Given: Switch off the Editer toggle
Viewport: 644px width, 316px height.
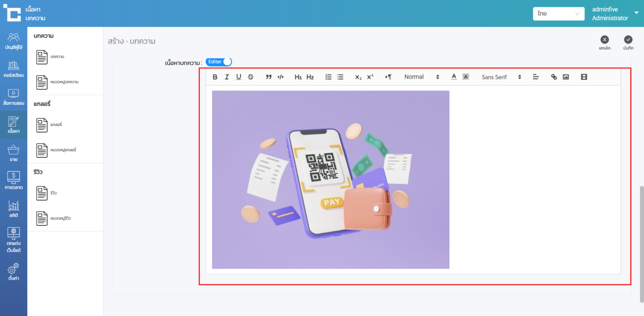Looking at the screenshot, I should point(218,62).
